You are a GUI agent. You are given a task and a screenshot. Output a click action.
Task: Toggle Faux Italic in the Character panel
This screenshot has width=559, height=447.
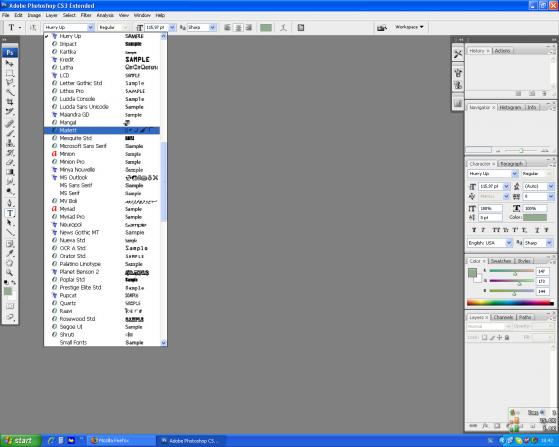click(x=483, y=230)
